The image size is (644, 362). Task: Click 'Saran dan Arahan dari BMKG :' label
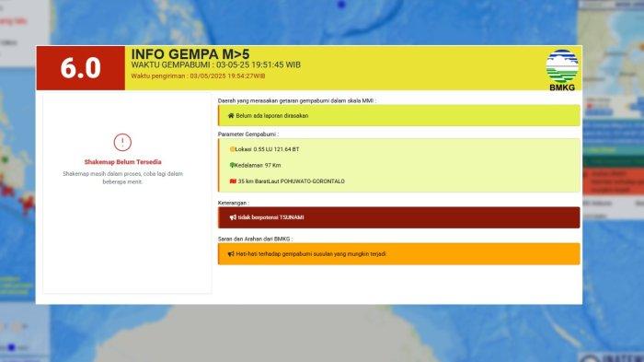click(255, 239)
